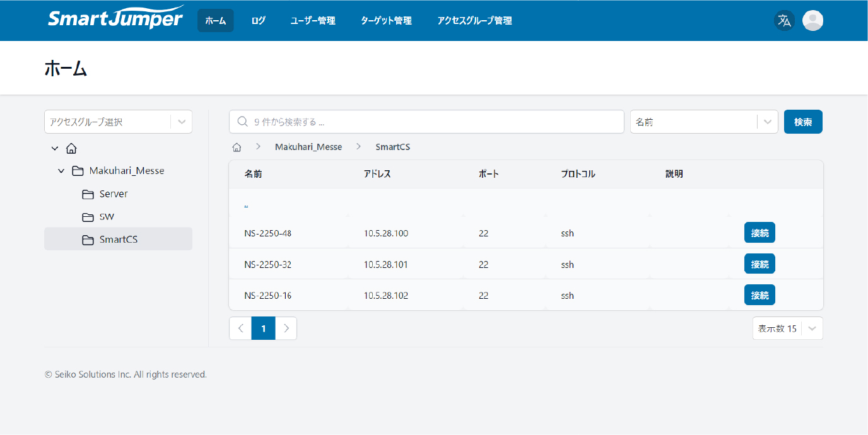Click the SmartCS folder icon in tree
The width and height of the screenshot is (868, 435).
[x=88, y=240]
